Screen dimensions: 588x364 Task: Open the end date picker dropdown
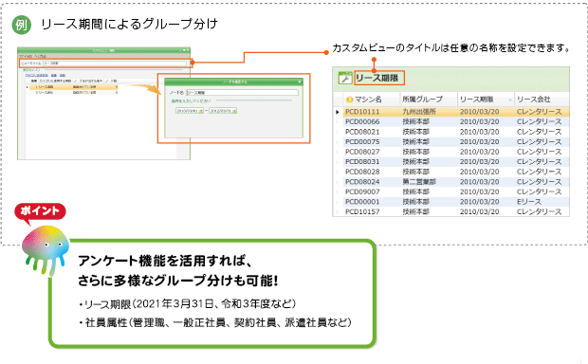point(234,111)
